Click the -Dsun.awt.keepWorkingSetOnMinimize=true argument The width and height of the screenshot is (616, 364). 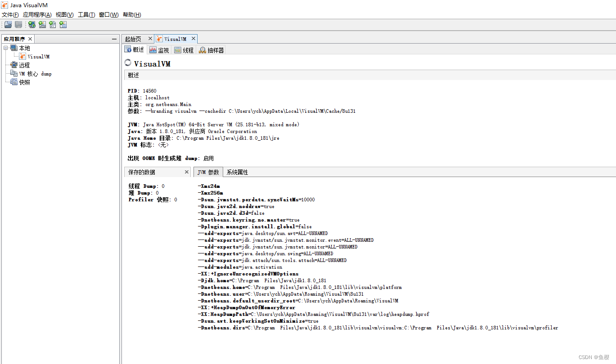258,321
